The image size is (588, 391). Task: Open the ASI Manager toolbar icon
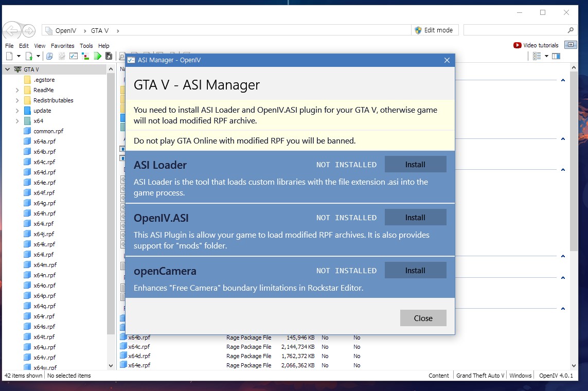click(74, 56)
